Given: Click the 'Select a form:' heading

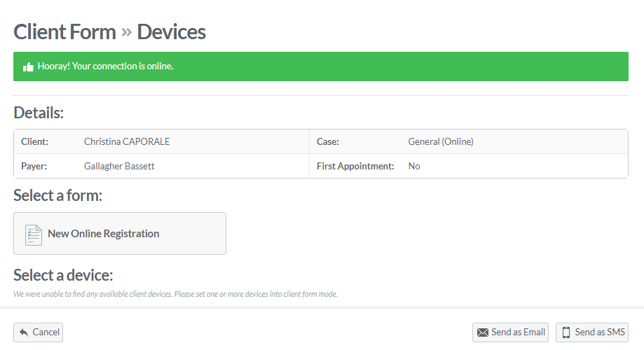Looking at the screenshot, I should (x=58, y=195).
